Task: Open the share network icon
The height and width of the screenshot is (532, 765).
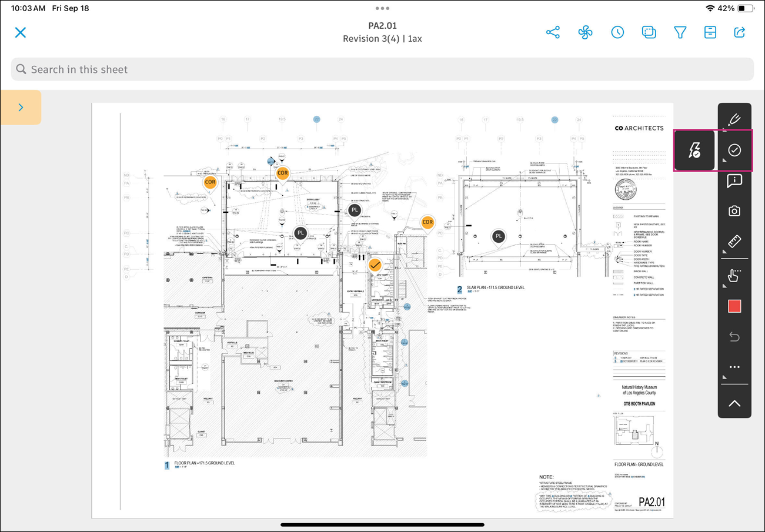Action: click(553, 32)
